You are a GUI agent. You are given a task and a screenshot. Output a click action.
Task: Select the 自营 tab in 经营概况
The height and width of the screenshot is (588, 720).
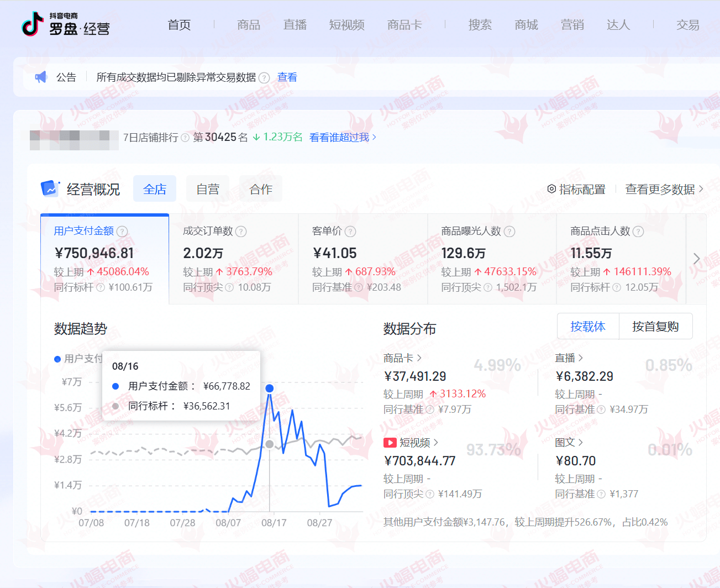point(208,189)
